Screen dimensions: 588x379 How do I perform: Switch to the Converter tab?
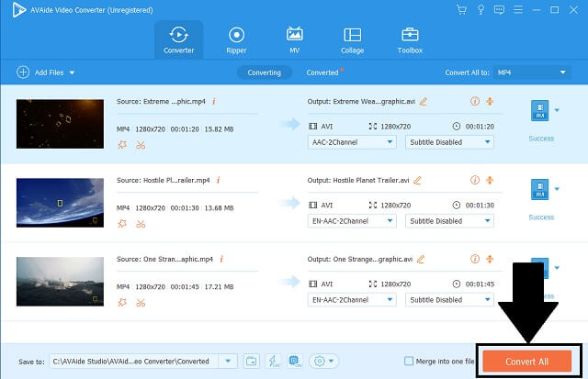click(x=179, y=40)
